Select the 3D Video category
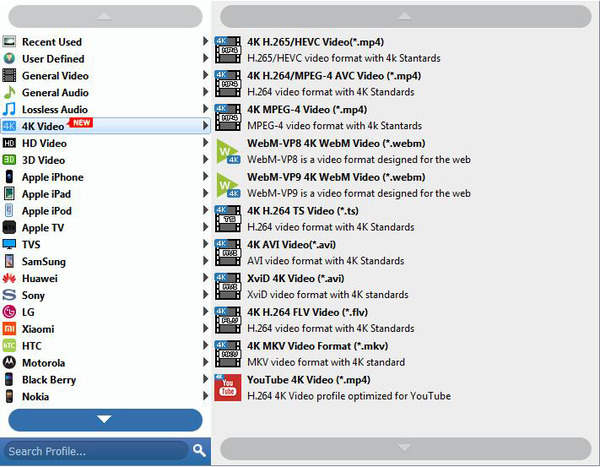This screenshot has width=600, height=467. [x=44, y=160]
